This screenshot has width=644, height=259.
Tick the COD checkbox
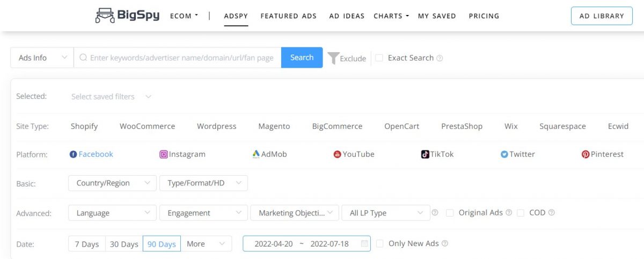coord(520,213)
